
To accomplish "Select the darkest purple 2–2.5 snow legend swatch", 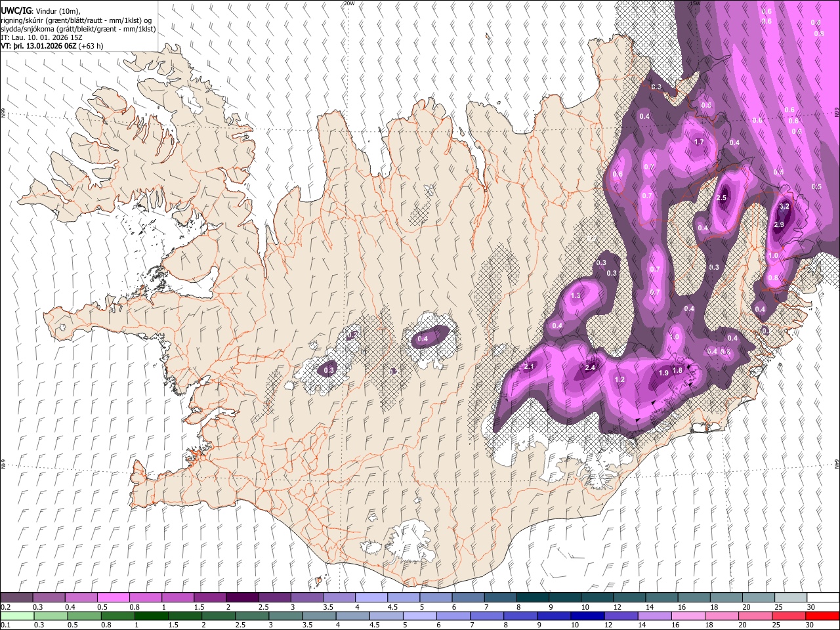I will click(242, 598).
